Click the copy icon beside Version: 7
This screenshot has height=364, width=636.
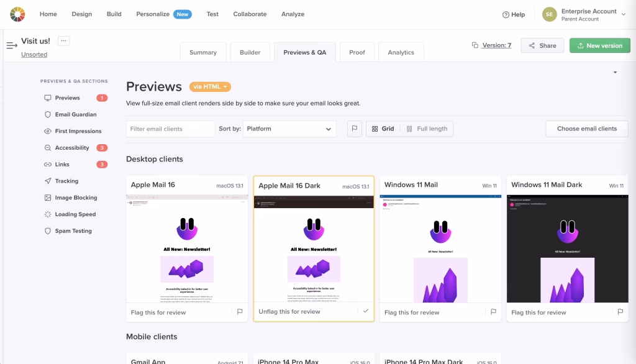[x=475, y=45]
